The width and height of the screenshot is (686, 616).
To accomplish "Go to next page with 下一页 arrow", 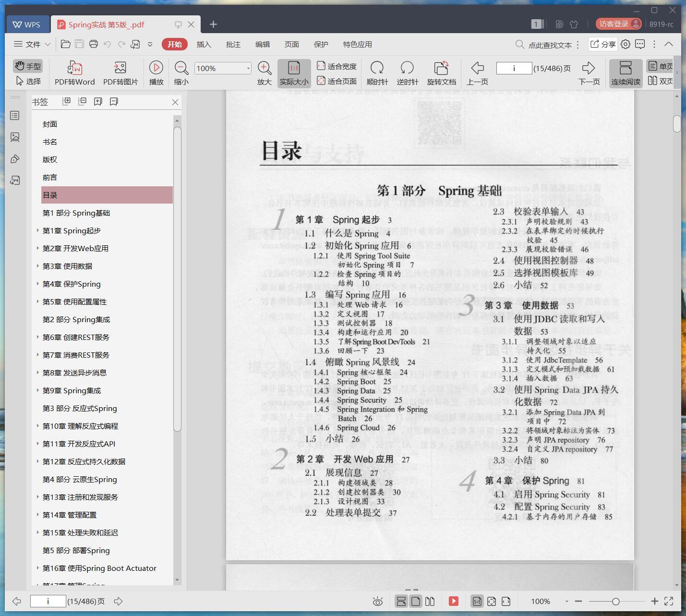I will [x=589, y=73].
